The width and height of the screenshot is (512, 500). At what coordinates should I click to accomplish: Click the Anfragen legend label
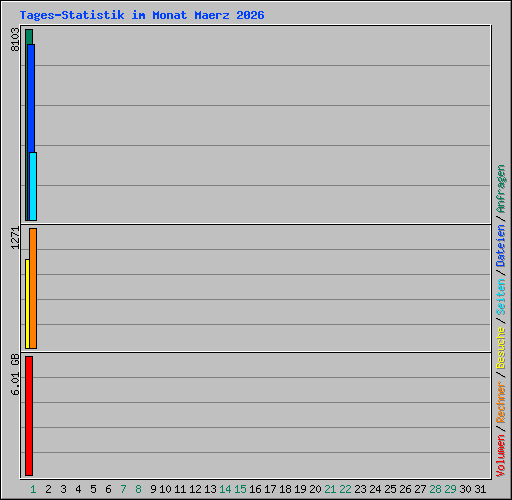click(x=501, y=189)
